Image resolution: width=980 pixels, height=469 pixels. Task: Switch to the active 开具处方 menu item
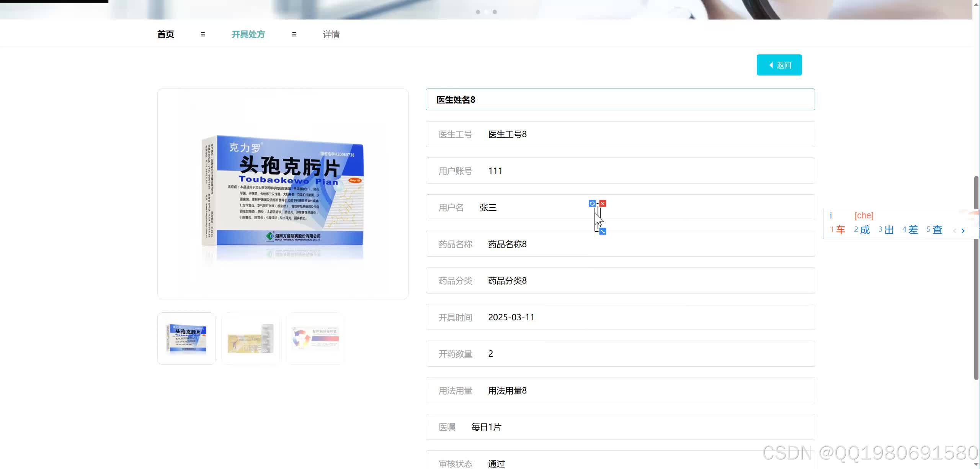248,34
